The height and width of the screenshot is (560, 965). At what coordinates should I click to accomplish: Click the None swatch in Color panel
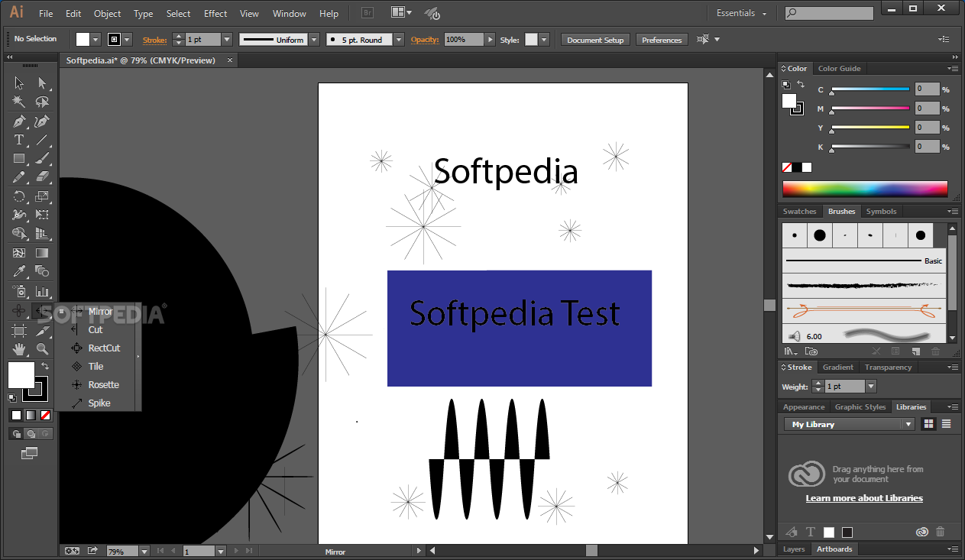click(x=787, y=167)
